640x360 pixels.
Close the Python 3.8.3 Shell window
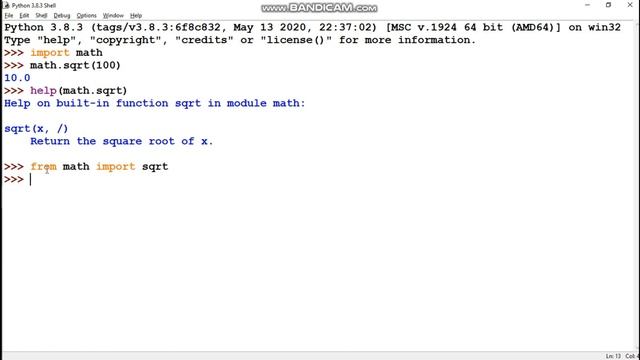[630, 5]
